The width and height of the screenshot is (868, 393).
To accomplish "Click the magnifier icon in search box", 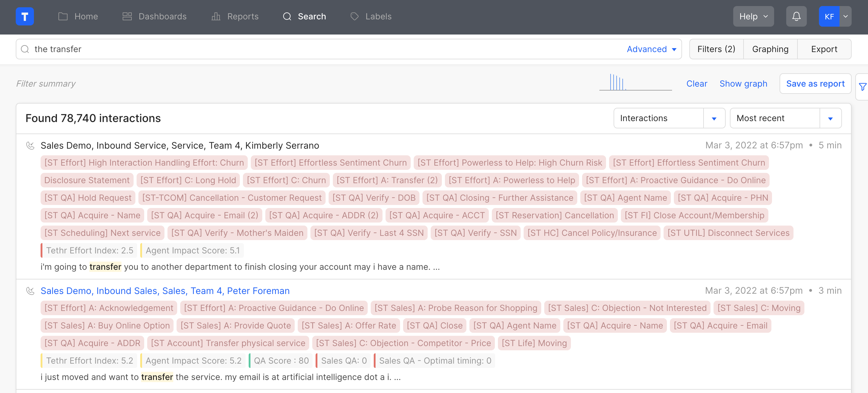I will [25, 49].
